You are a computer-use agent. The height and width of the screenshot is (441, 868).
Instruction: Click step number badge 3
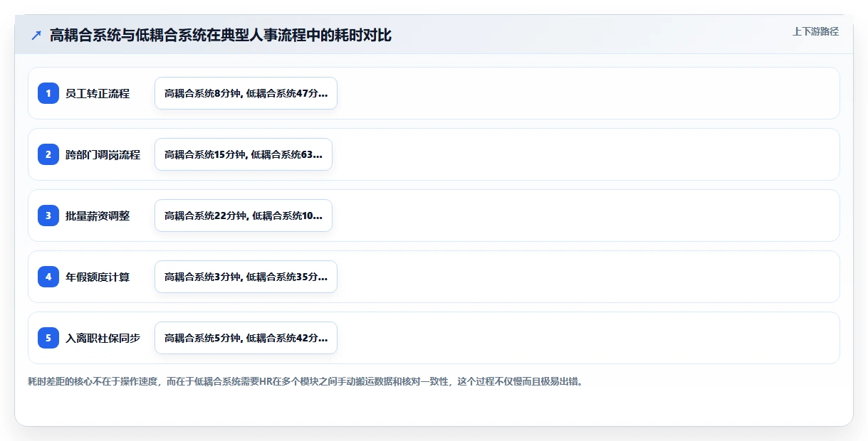(x=48, y=216)
